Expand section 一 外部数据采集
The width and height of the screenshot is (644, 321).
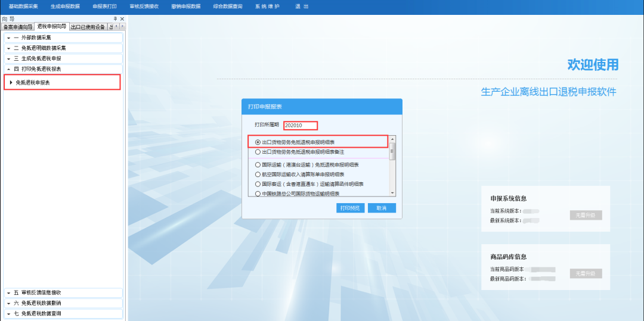pyautogui.click(x=63, y=38)
